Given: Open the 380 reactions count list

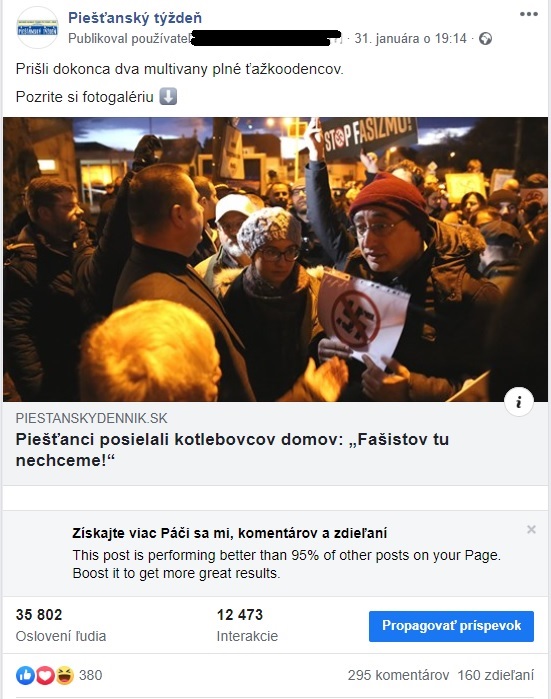Looking at the screenshot, I should [90, 675].
